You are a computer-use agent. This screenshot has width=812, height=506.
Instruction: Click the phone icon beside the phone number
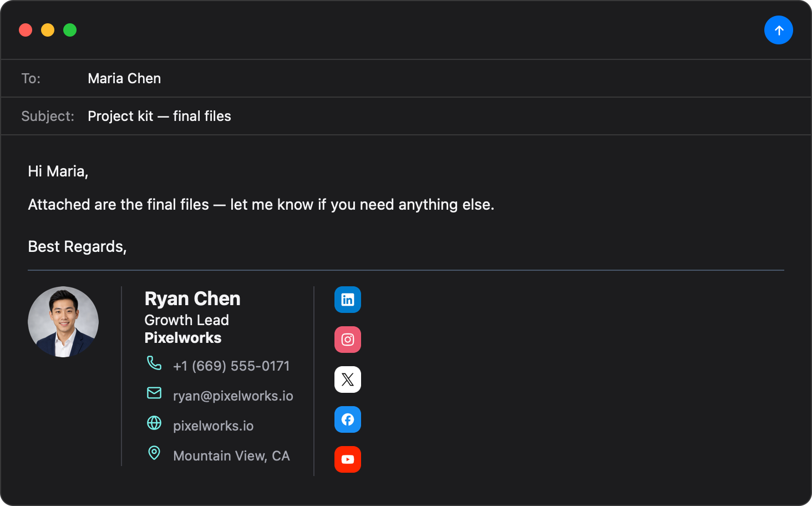[154, 363]
